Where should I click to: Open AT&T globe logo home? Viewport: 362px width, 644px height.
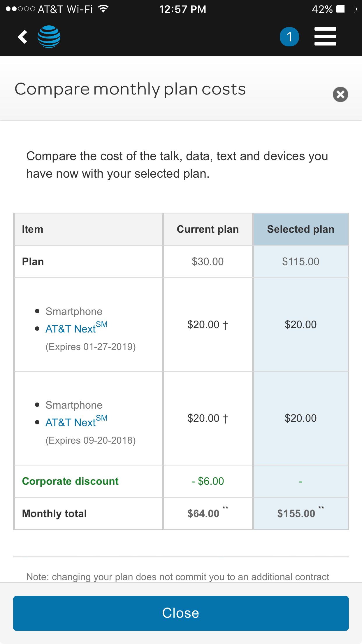(49, 37)
